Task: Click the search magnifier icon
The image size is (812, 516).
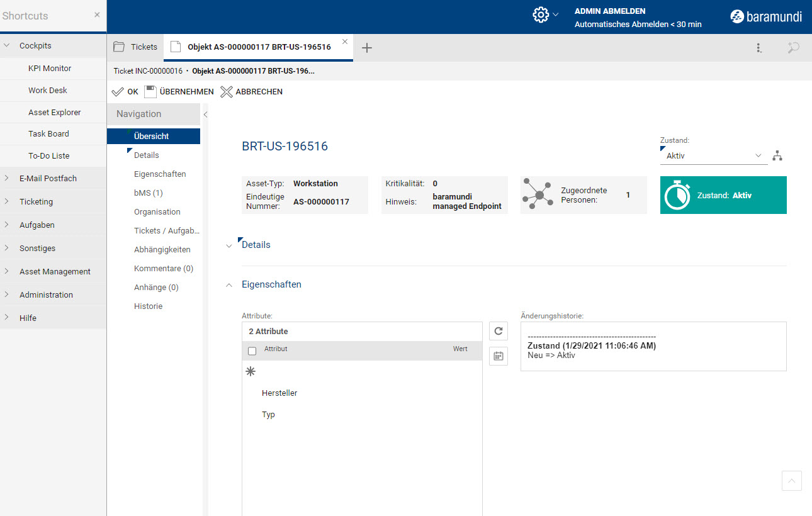Action: [793, 48]
